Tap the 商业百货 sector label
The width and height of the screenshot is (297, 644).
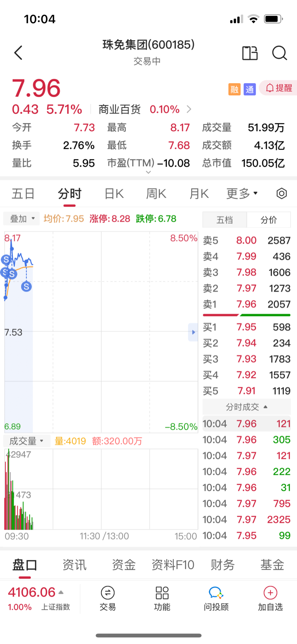[x=119, y=110]
